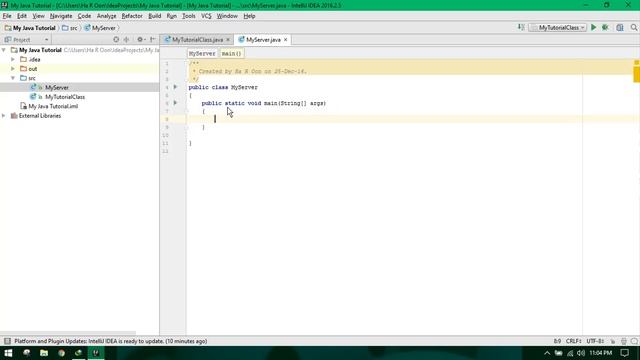This screenshot has height=360, width=640.
Task: Open Windows action center notifications
Action: 625,353
